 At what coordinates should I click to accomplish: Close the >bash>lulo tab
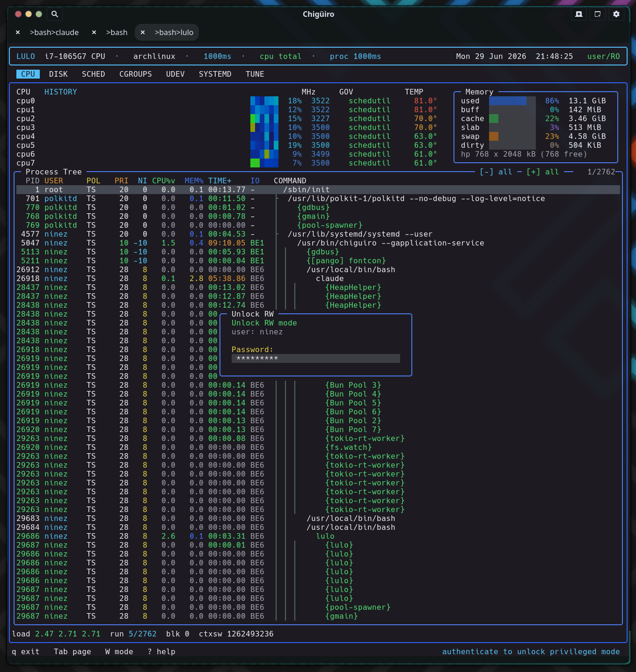coord(143,32)
